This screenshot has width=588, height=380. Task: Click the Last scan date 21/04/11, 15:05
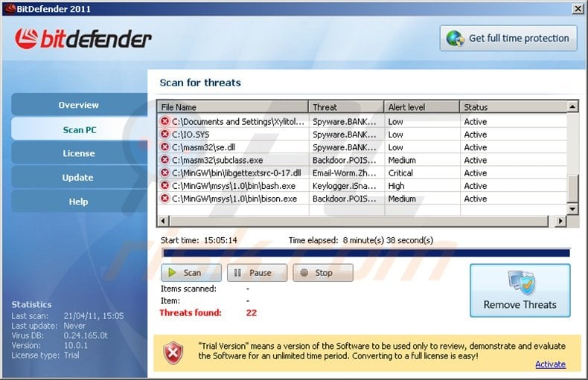click(93, 316)
